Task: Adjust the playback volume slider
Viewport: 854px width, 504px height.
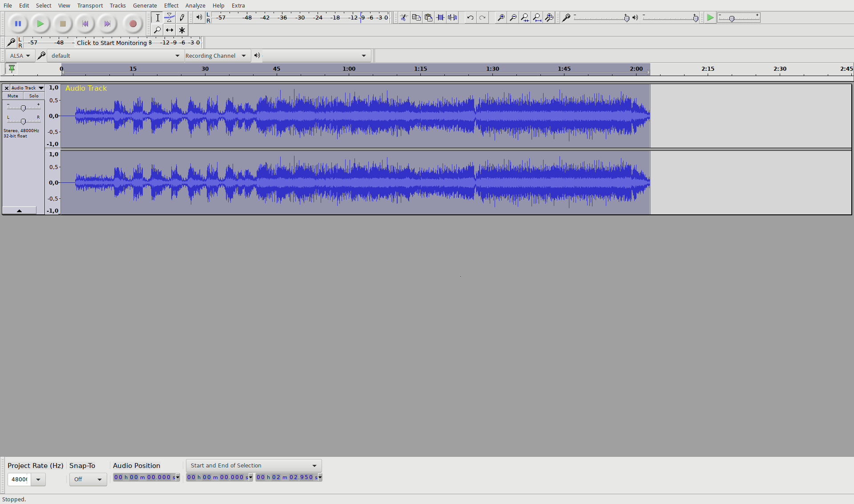Action: click(671, 18)
